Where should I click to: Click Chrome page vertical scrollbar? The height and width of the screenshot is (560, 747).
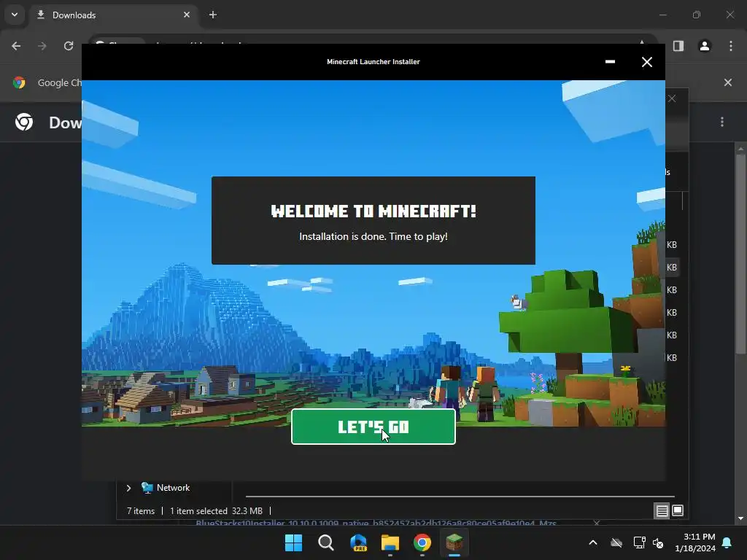pos(740,254)
